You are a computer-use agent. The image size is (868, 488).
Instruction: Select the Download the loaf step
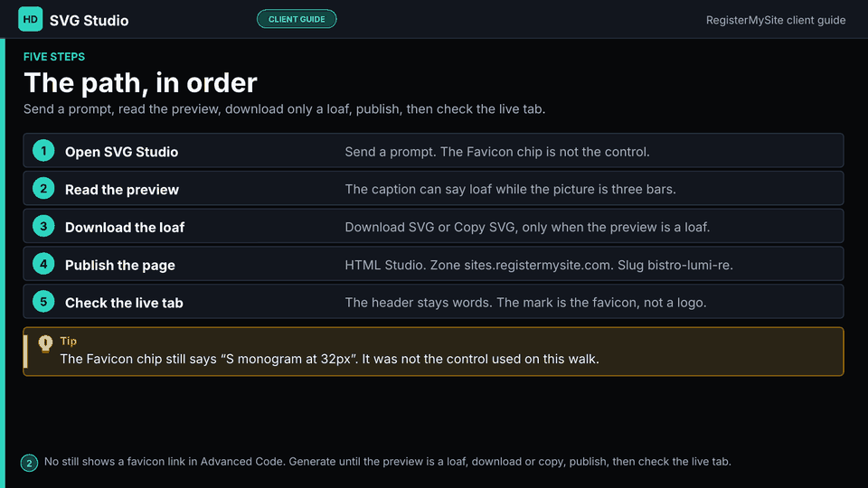[x=433, y=226]
